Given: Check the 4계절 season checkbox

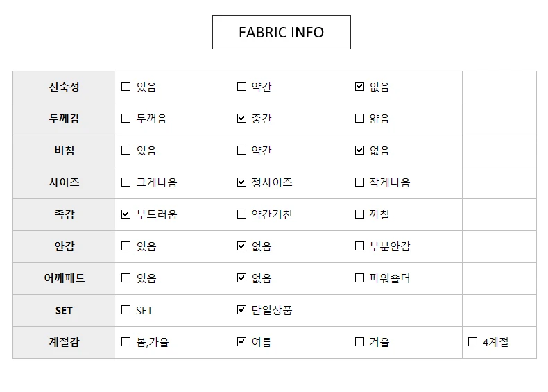Looking at the screenshot, I should pyautogui.click(x=472, y=342).
